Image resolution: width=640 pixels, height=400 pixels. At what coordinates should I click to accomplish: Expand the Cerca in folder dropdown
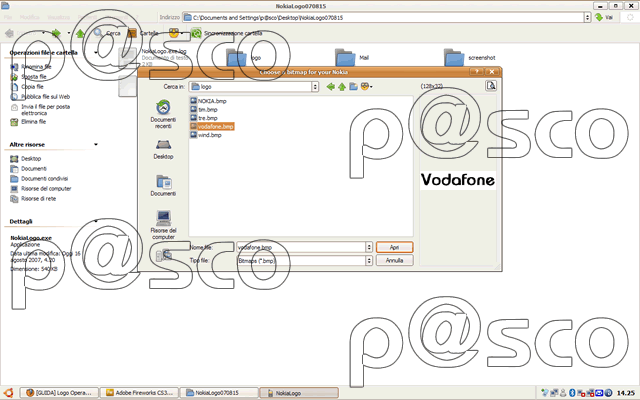click(x=315, y=87)
